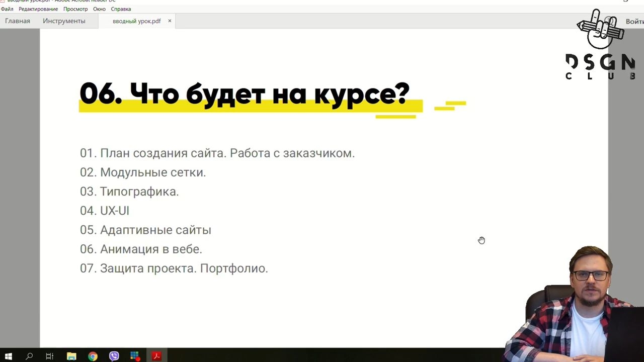
Task: Select the вводный урок.pdf document tab
Action: point(137,21)
